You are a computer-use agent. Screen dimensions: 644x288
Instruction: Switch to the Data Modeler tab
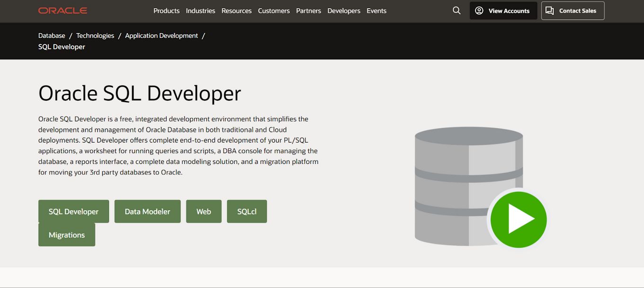(x=147, y=211)
